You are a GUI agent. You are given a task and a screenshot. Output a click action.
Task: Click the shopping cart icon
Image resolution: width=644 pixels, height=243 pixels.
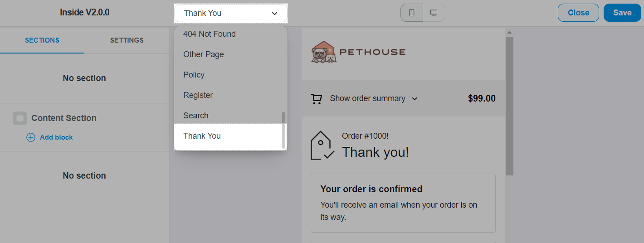pyautogui.click(x=316, y=99)
